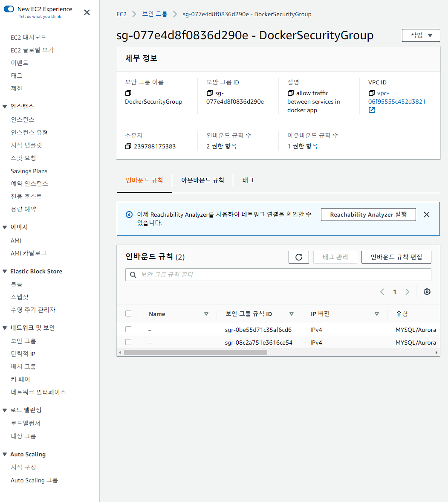This screenshot has height=502, width=448.
Task: Click info icon in Reachability banner
Action: [x=129, y=215]
